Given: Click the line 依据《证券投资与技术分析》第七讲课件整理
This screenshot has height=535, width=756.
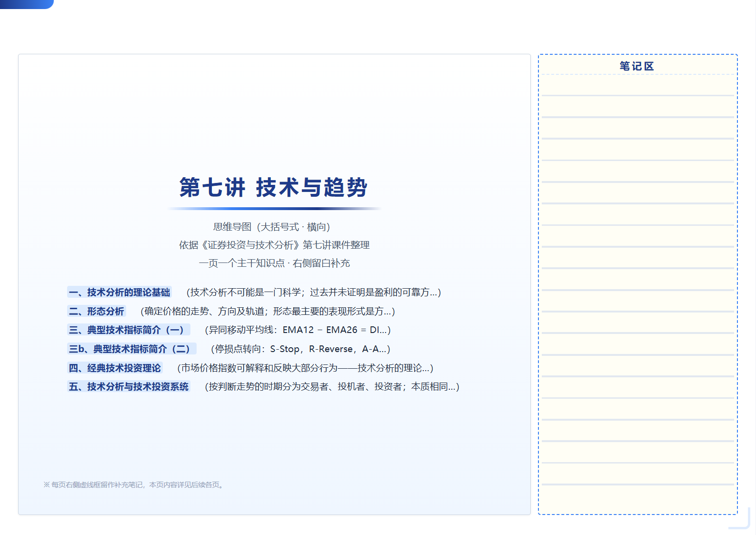Looking at the screenshot, I should (274, 245).
